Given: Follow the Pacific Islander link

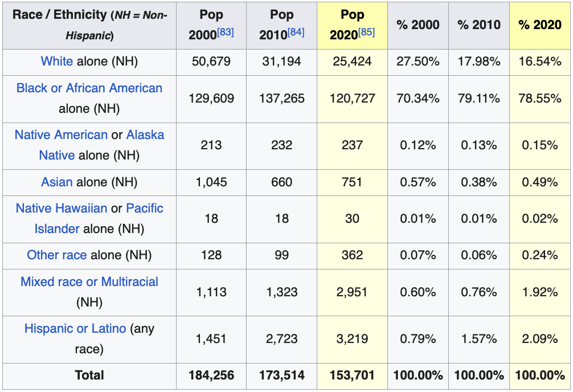Looking at the screenshot, I should 144,209.
